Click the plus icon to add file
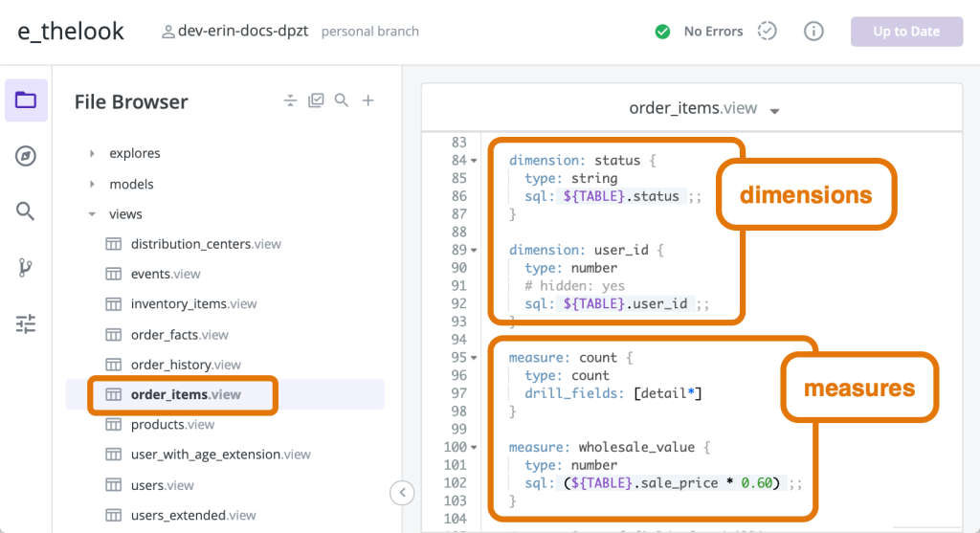This screenshot has width=980, height=533. coord(367,101)
